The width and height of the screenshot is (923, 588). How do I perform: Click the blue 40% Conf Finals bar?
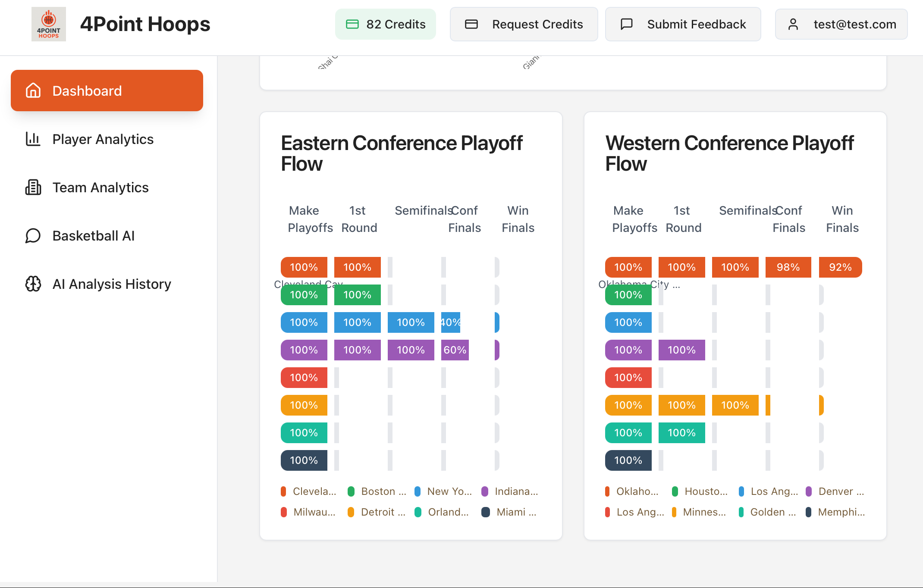pos(450,322)
